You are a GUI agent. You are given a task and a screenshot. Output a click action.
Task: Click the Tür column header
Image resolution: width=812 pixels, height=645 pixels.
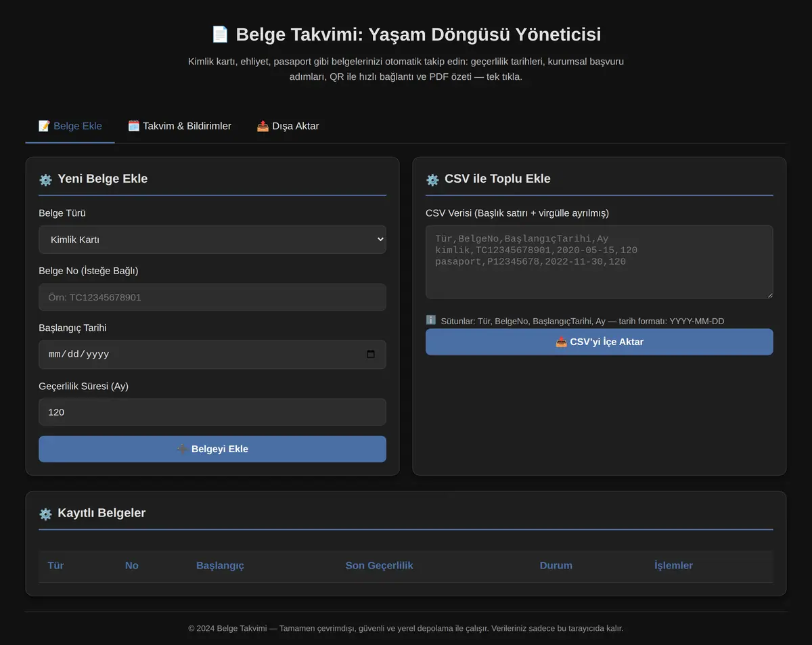coord(55,566)
